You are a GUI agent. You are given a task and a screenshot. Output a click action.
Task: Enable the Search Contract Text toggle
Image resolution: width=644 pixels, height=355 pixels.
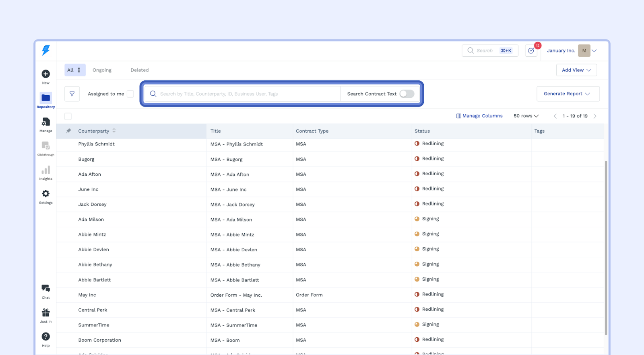click(407, 94)
